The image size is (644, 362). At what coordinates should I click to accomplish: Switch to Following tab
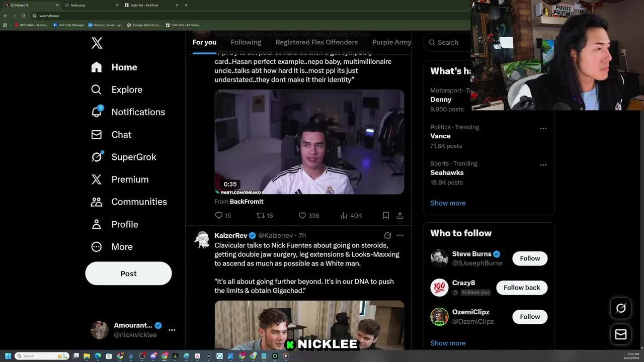[246, 42]
